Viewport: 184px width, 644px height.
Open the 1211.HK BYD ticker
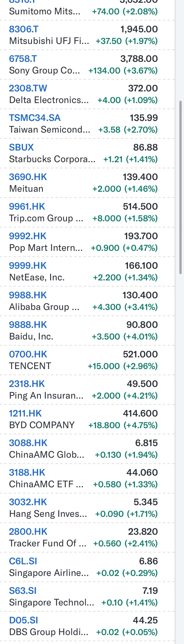coord(25,413)
